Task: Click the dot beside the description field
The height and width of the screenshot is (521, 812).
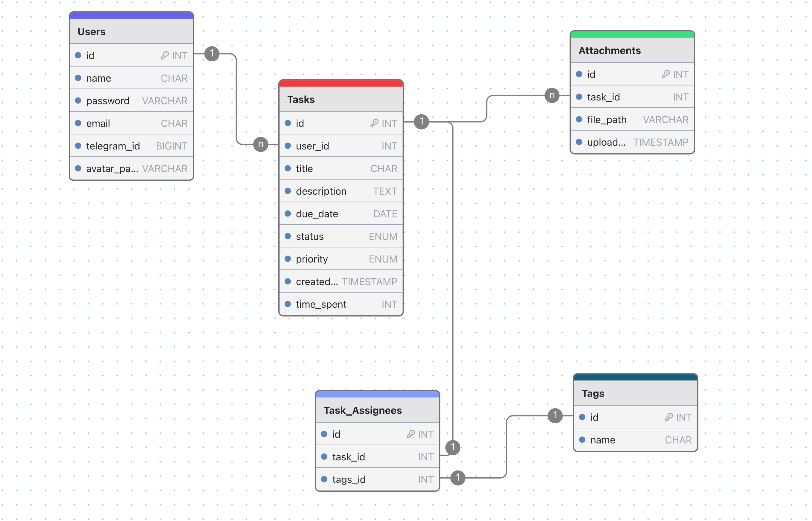Action: (x=288, y=191)
